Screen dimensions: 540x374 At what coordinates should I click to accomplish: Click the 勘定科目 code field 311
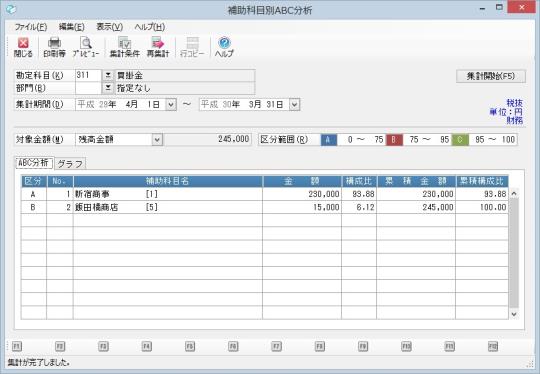tap(88, 75)
